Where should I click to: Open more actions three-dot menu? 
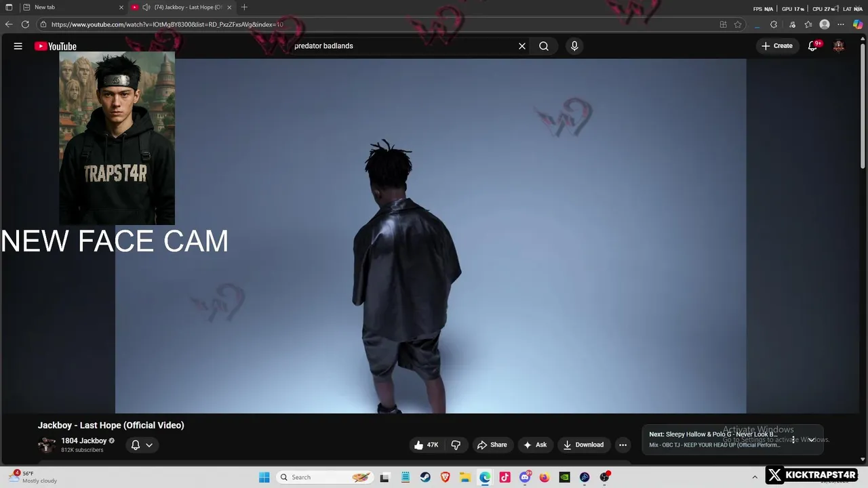coord(623,445)
